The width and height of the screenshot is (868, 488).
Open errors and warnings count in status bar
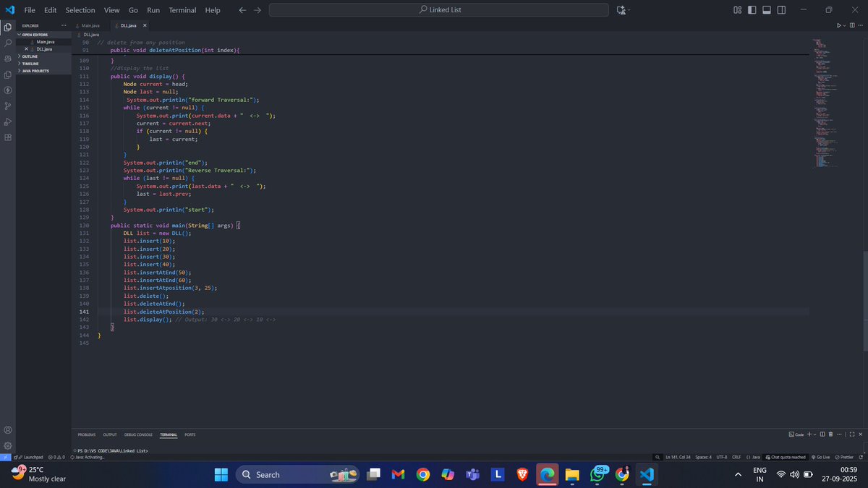(x=57, y=457)
